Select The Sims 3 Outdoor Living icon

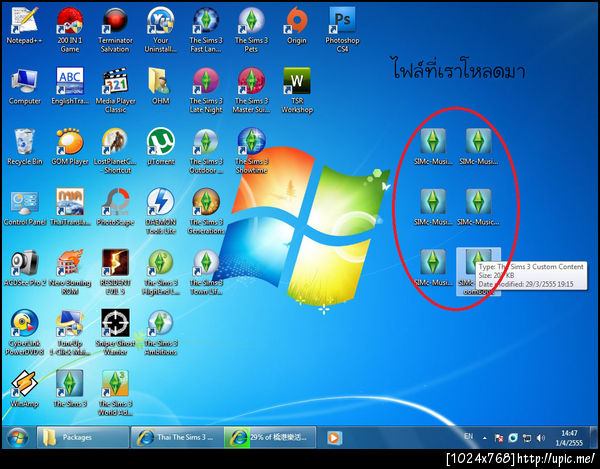[x=206, y=151]
